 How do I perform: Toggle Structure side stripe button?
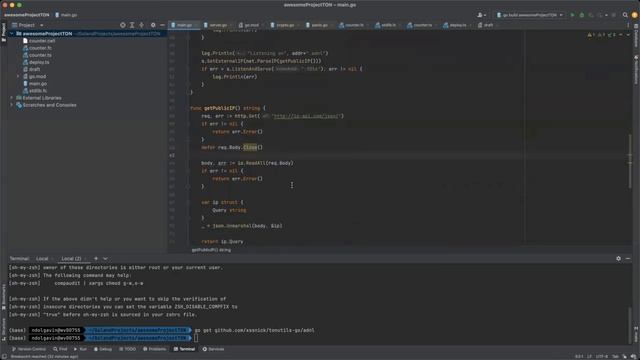point(3,329)
